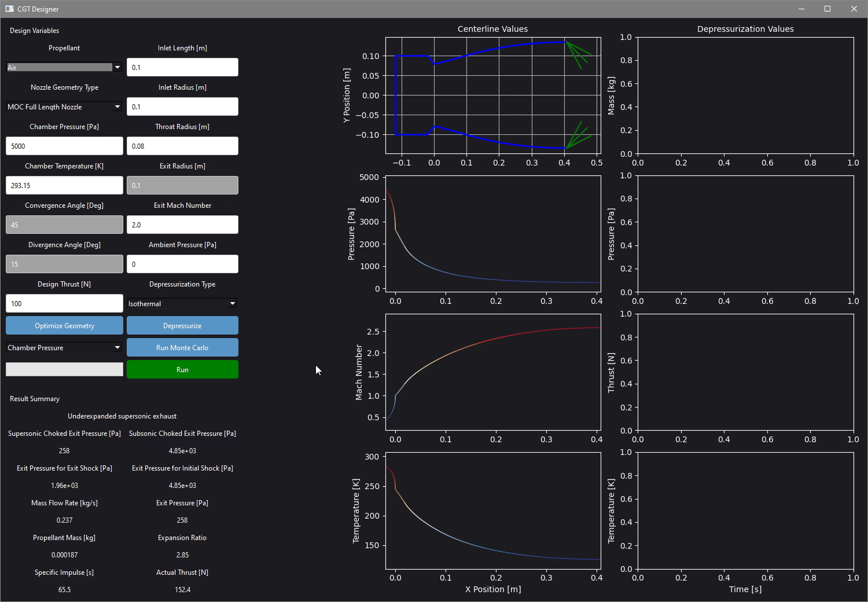Focus the Chamber Temperature field showing 293.15
The image size is (868, 602).
click(x=64, y=185)
